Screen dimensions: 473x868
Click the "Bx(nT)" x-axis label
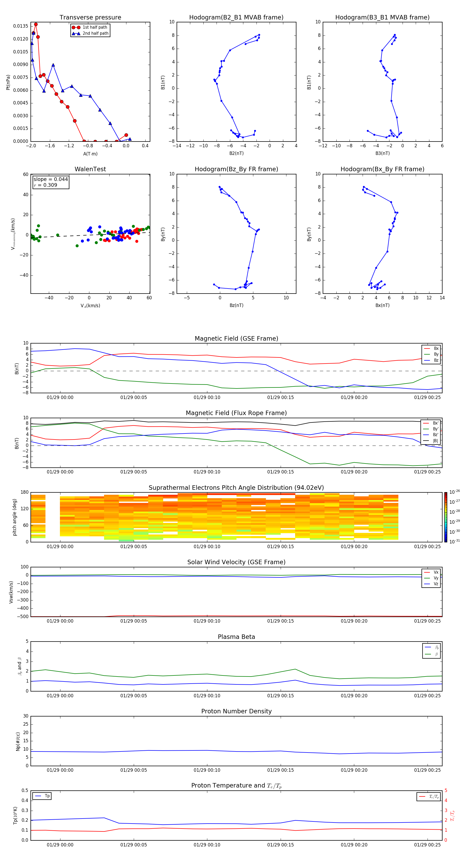coord(382,305)
